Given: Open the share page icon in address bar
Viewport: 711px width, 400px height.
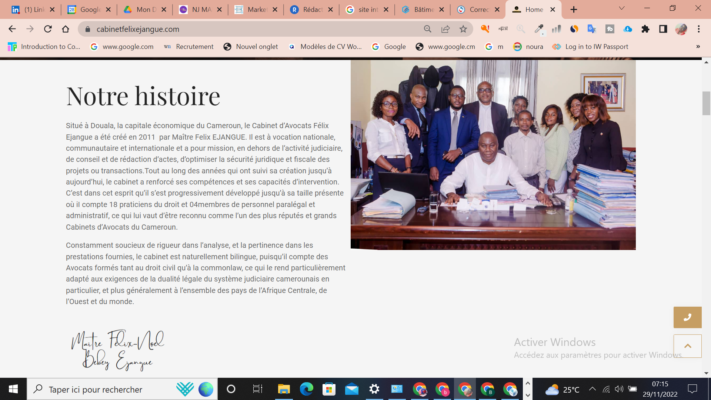Looking at the screenshot, I should [x=445, y=29].
